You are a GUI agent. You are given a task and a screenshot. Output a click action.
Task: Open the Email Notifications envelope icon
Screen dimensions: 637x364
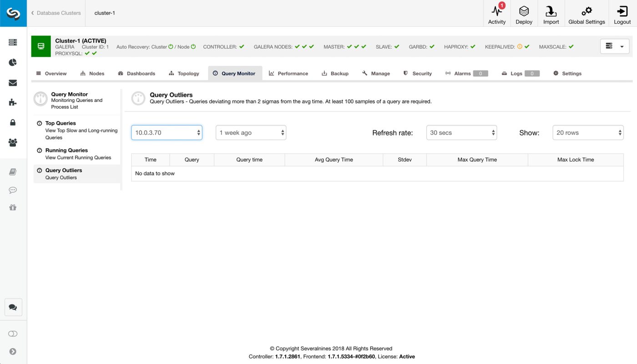pos(13,82)
